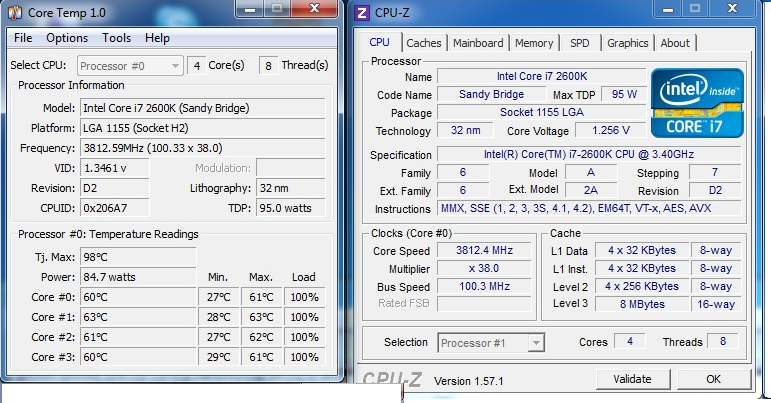The width and height of the screenshot is (771, 403).
Task: Click the Ext. Model value 2A
Action: coord(591,190)
